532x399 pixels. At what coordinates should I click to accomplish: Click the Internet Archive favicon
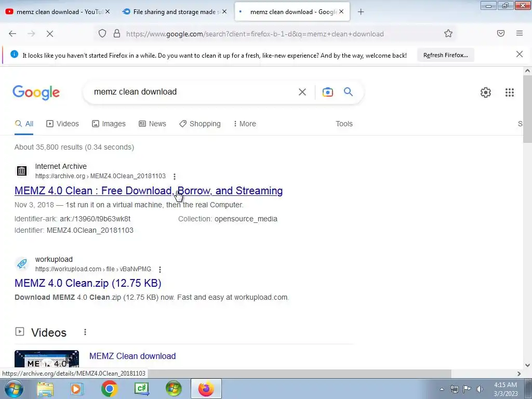click(22, 170)
